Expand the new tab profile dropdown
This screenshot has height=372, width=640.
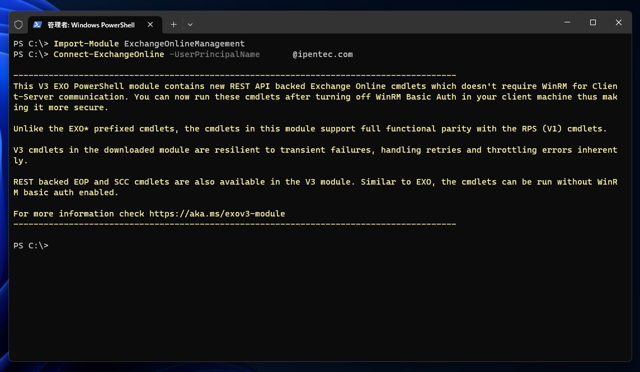pyautogui.click(x=190, y=25)
